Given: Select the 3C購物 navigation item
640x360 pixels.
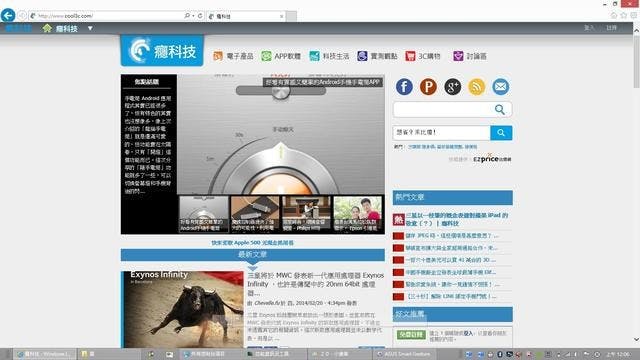Looking at the screenshot, I should [x=423, y=56].
